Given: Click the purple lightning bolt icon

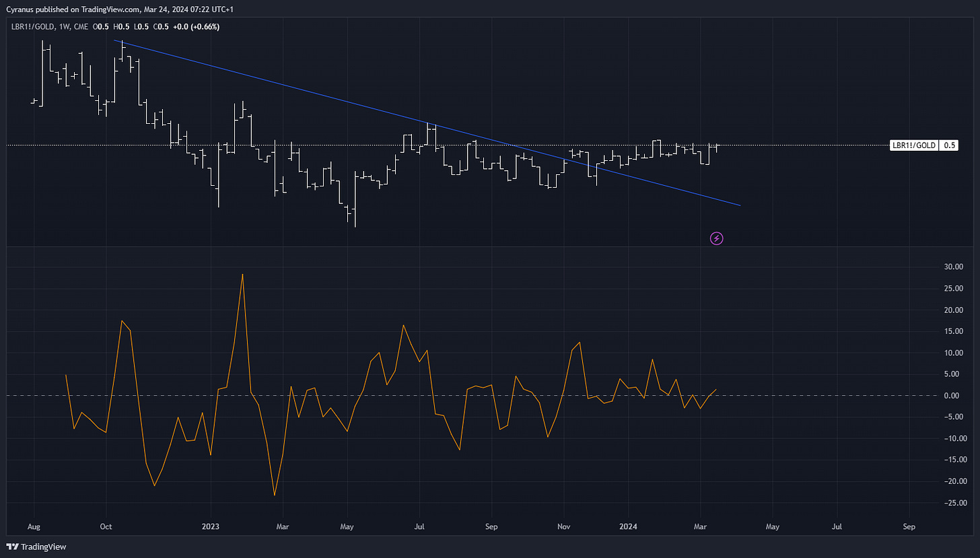Looking at the screenshot, I should click(717, 238).
